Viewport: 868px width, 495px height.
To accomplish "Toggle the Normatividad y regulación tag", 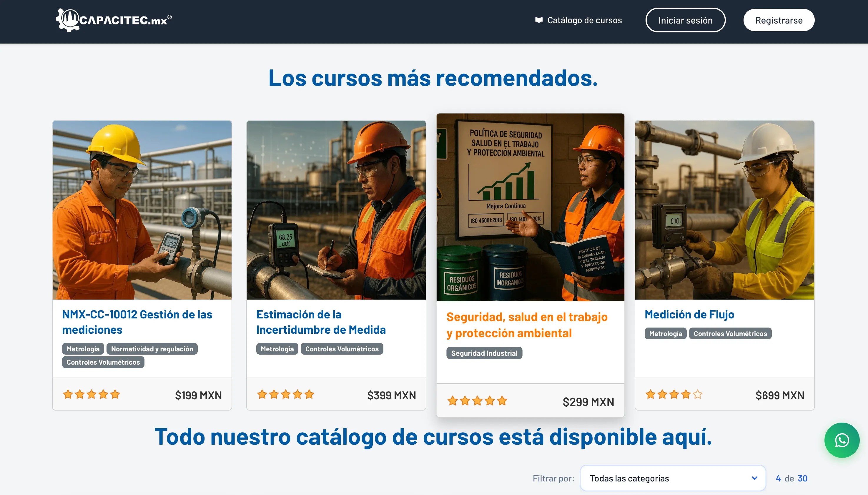I will click(x=152, y=348).
